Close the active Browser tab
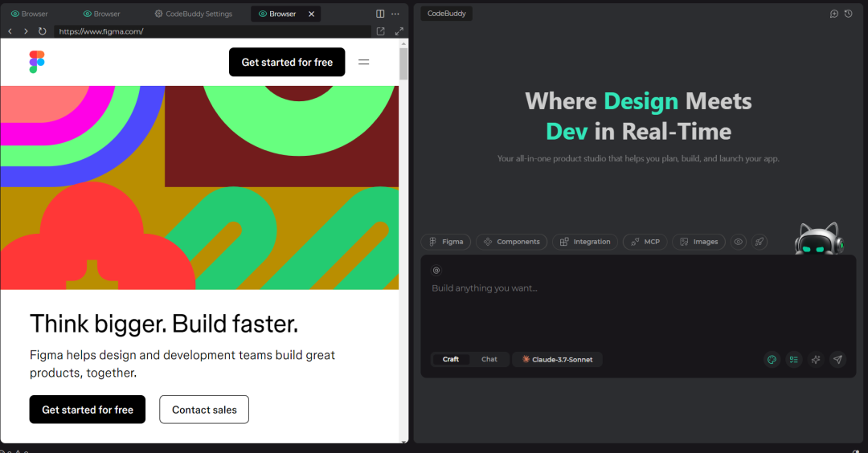 pos(312,14)
